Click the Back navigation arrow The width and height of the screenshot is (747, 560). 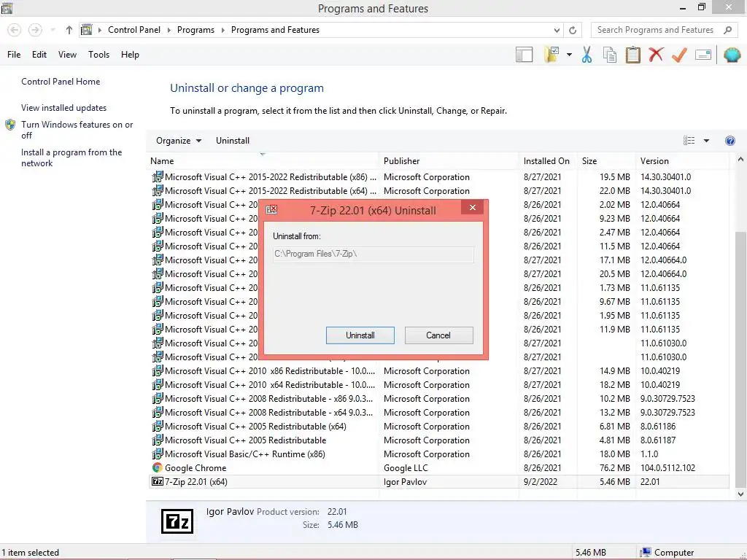tap(15, 30)
